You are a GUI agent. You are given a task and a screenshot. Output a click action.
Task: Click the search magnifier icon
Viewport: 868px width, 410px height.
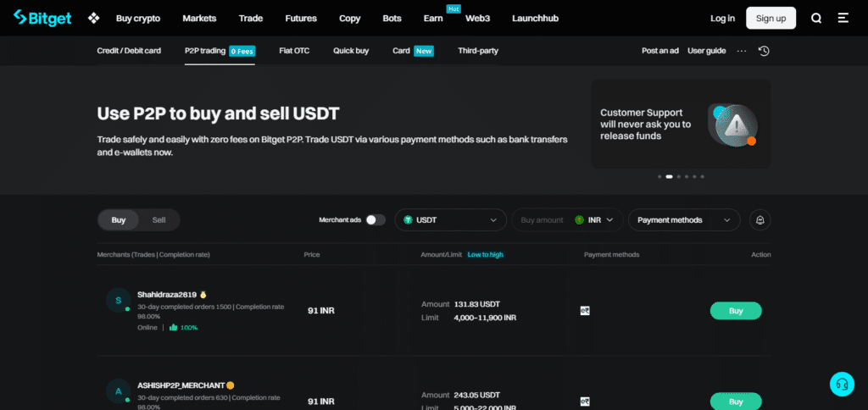click(x=816, y=19)
